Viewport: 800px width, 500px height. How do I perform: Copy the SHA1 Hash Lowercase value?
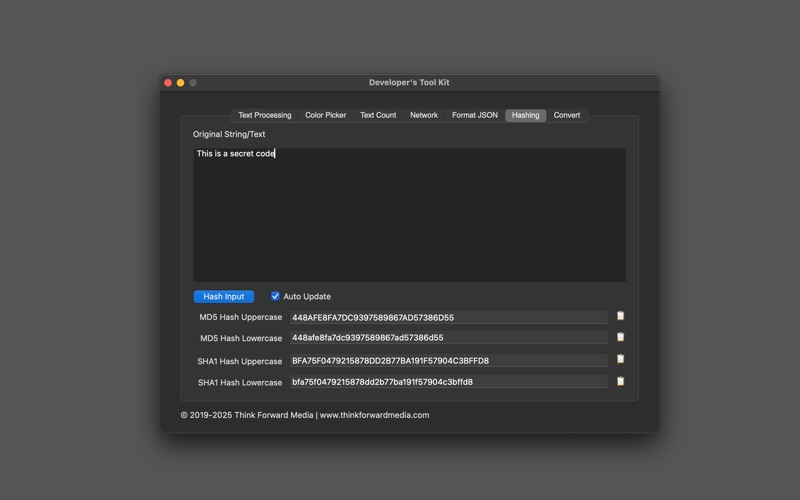coord(620,381)
